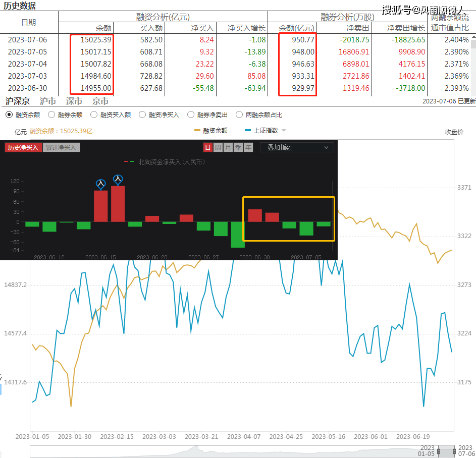Click the 历史净买入 button

22,148
